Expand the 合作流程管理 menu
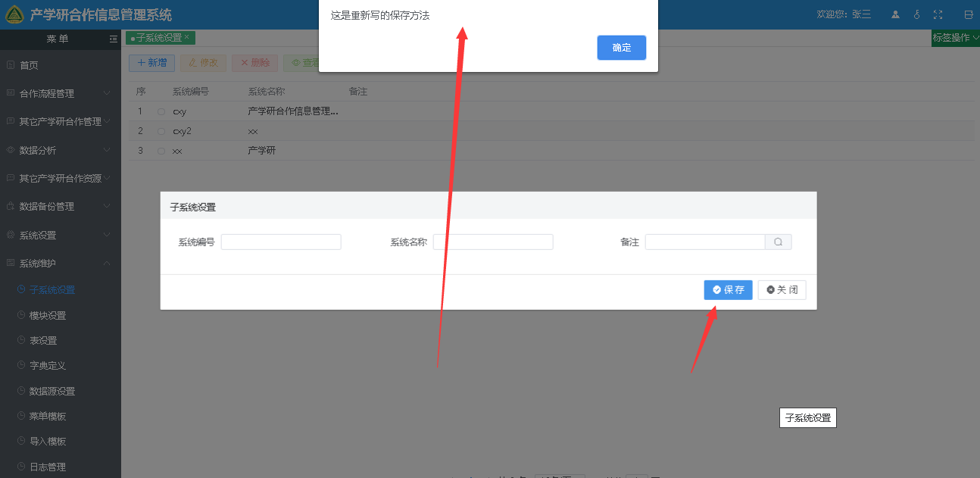The image size is (980, 478). (61, 93)
